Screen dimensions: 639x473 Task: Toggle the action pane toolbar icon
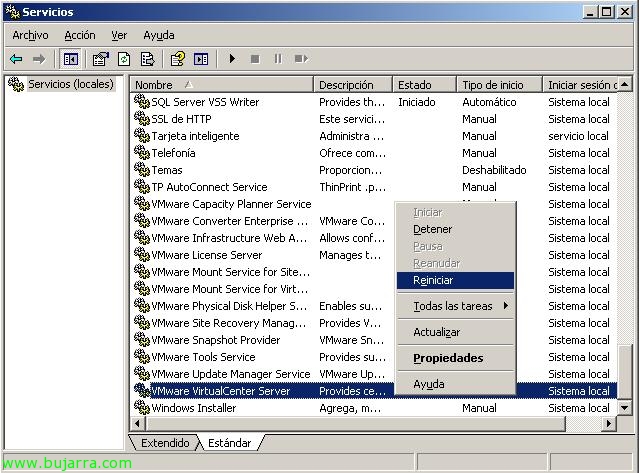(201, 59)
